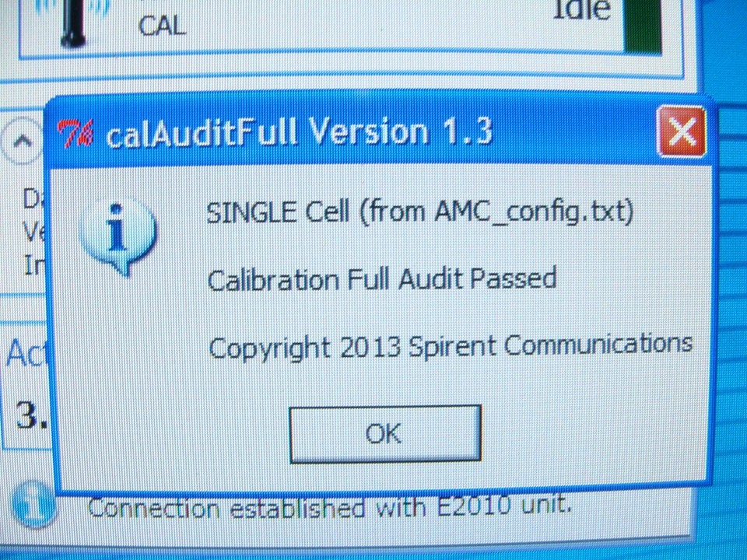Click the red Tk feather icon in the title bar
The height and width of the screenshot is (560, 747).
pos(75,133)
